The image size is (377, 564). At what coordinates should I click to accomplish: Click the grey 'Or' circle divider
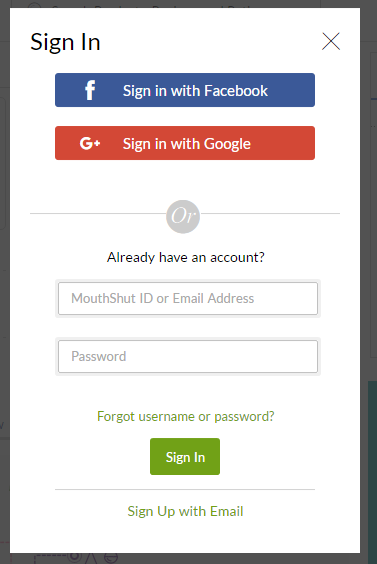183,217
